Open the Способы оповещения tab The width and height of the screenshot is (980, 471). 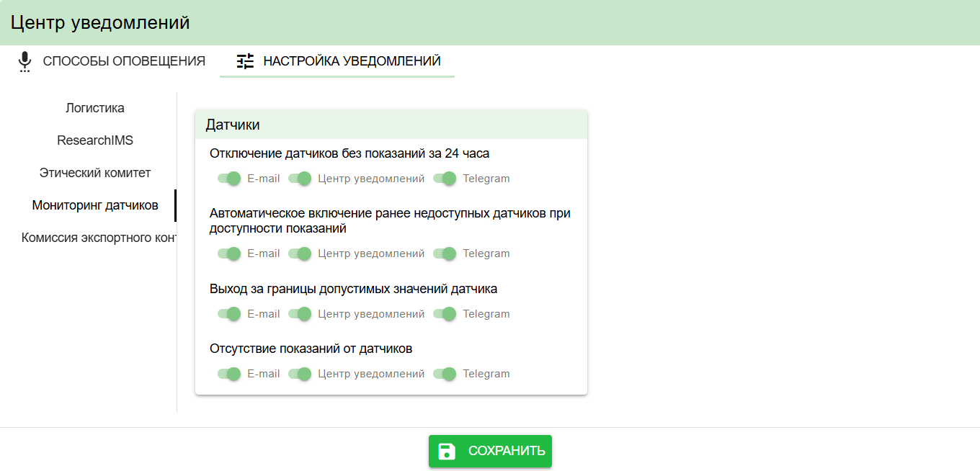tap(112, 61)
